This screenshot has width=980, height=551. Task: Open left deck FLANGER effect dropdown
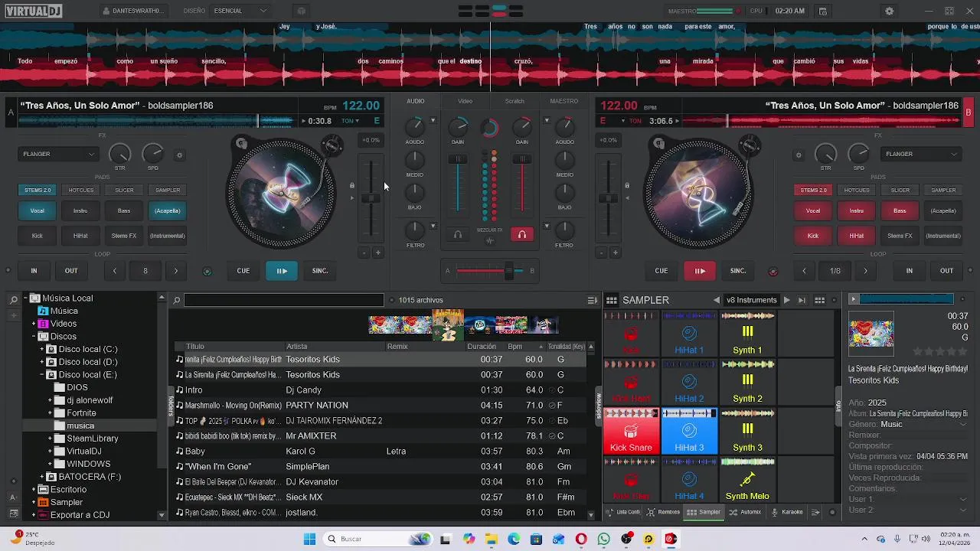[x=58, y=154]
